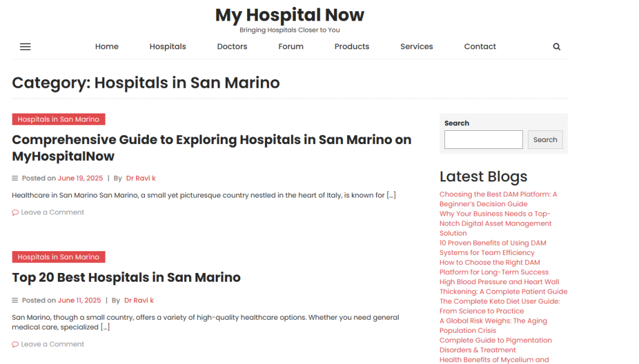Click Bringing Hospitals Closer to You tagline

[x=290, y=30]
